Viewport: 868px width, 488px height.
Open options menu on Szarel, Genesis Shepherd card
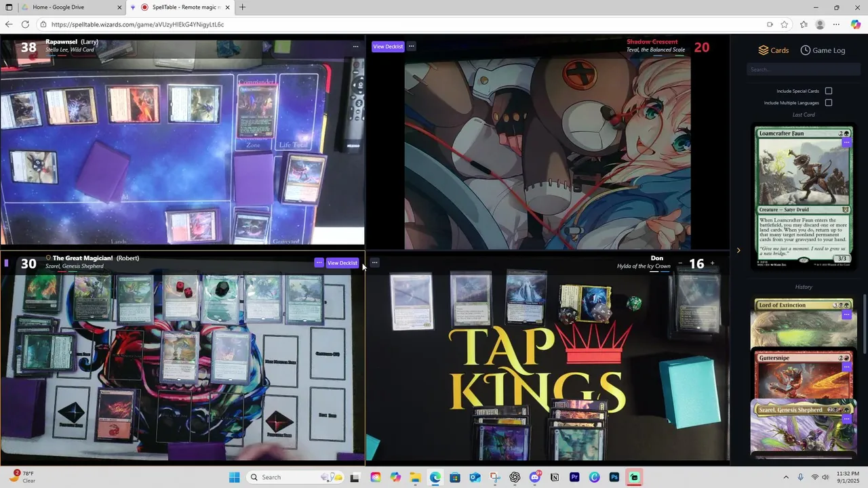[846, 420]
